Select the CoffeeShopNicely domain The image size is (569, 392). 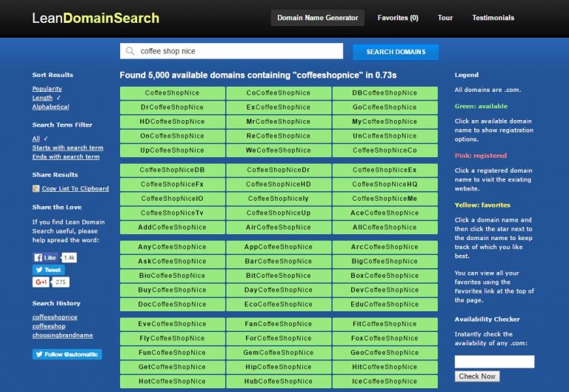(x=279, y=199)
